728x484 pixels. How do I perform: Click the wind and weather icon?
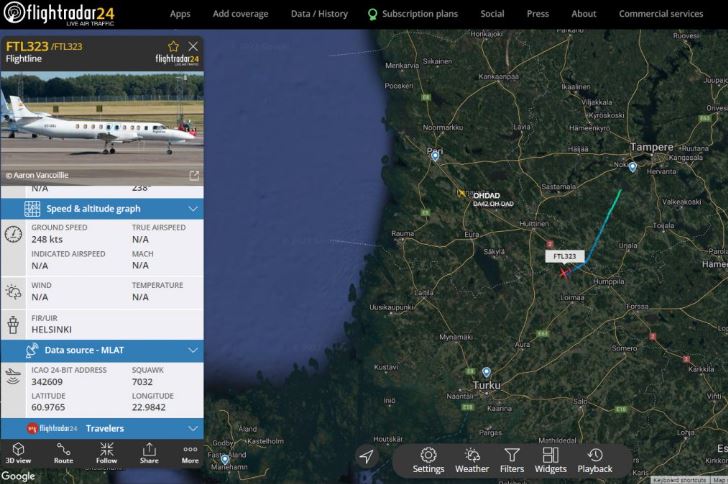[x=13, y=292]
